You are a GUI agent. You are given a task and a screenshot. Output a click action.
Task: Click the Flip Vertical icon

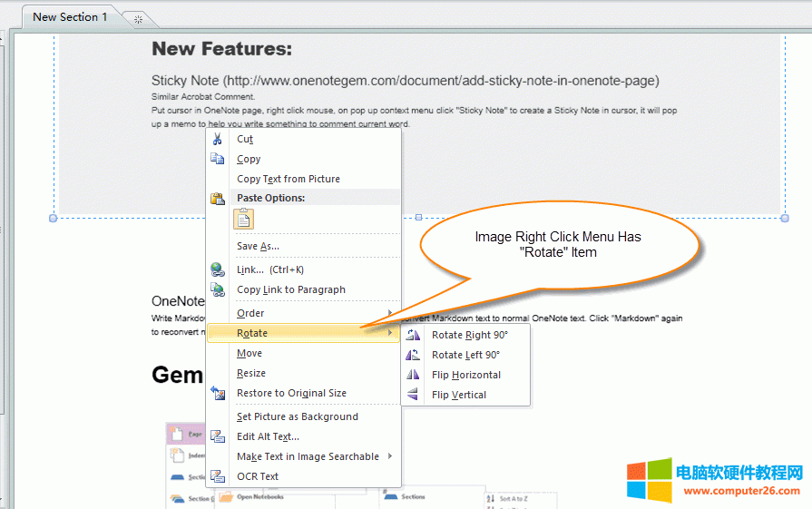pos(414,395)
